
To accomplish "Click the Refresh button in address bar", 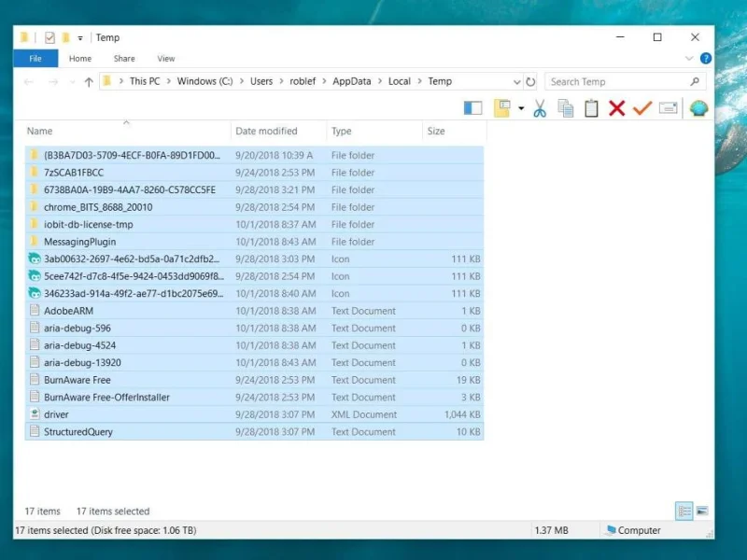I will (x=530, y=82).
